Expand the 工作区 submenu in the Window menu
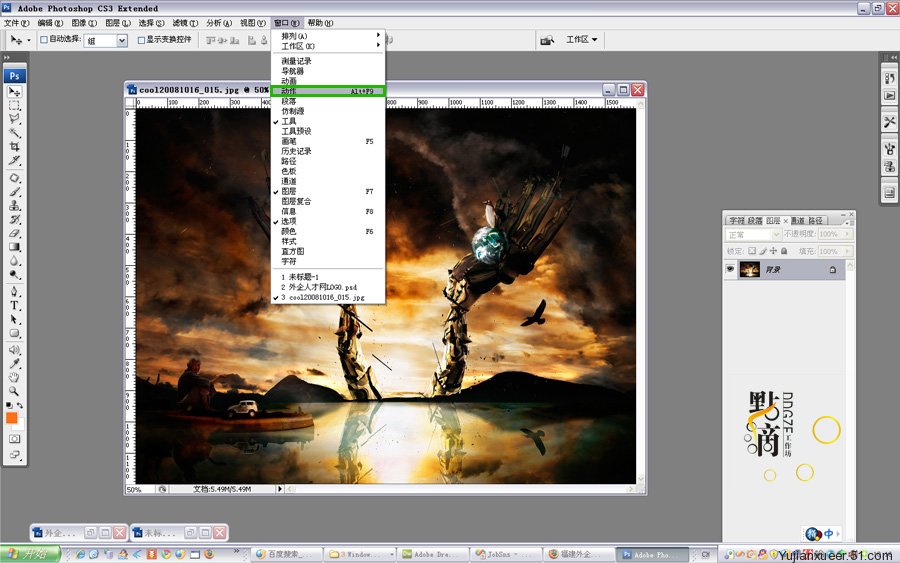The height and width of the screenshot is (563, 900). [x=328, y=46]
